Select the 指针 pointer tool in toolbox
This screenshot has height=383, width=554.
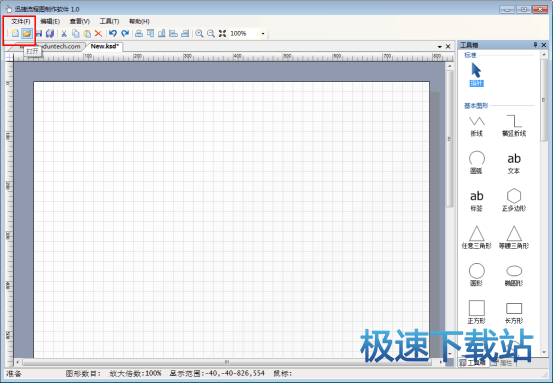tap(476, 75)
